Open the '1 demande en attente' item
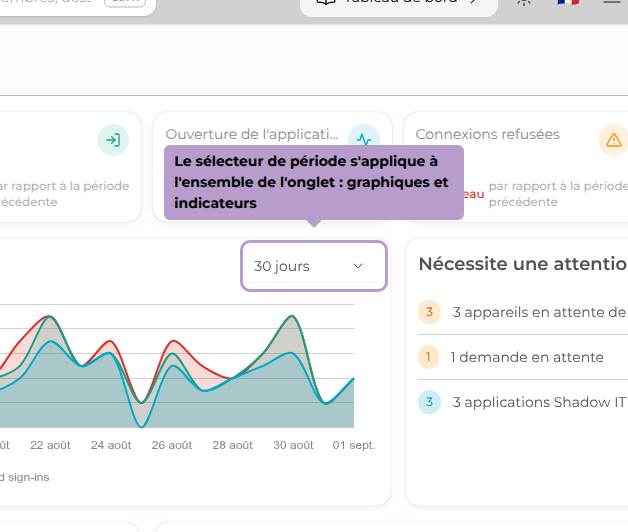The width and height of the screenshot is (628, 532). click(523, 357)
